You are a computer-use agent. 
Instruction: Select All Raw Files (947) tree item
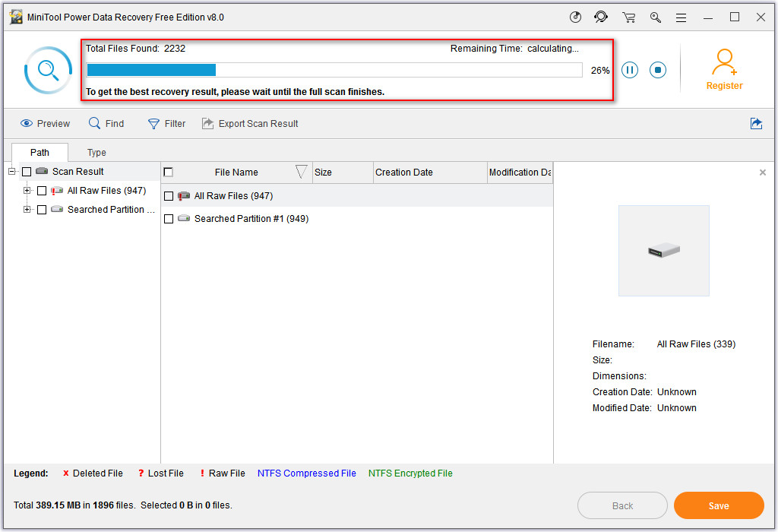(106, 191)
